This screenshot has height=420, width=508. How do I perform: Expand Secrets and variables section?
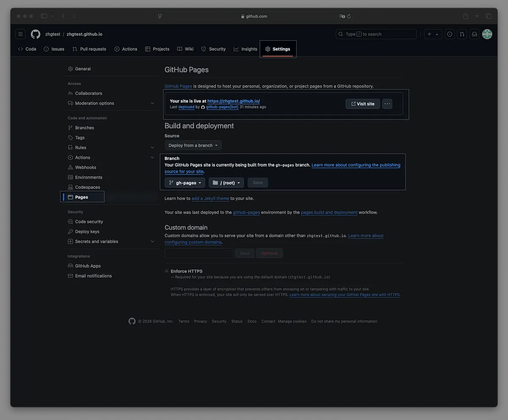coord(152,242)
